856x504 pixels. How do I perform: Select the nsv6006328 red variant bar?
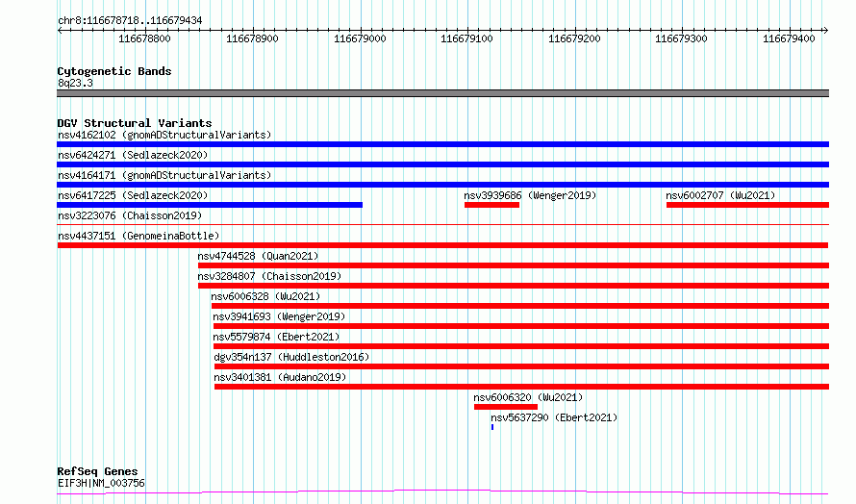tap(520, 306)
